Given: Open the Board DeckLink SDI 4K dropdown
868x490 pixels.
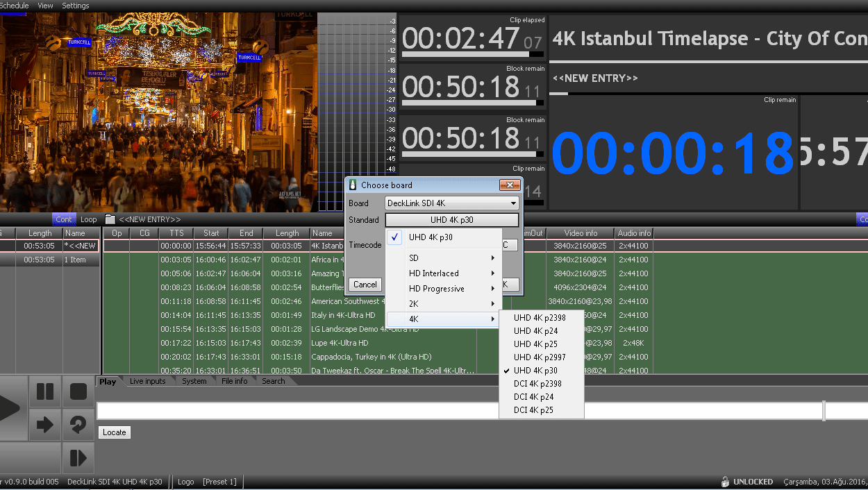Looking at the screenshot, I should coord(452,203).
